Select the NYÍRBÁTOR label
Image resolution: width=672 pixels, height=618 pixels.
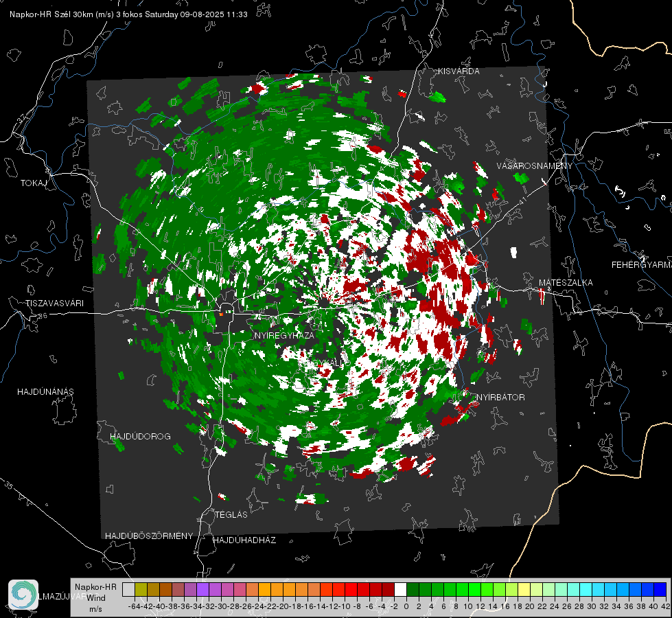coord(500,398)
